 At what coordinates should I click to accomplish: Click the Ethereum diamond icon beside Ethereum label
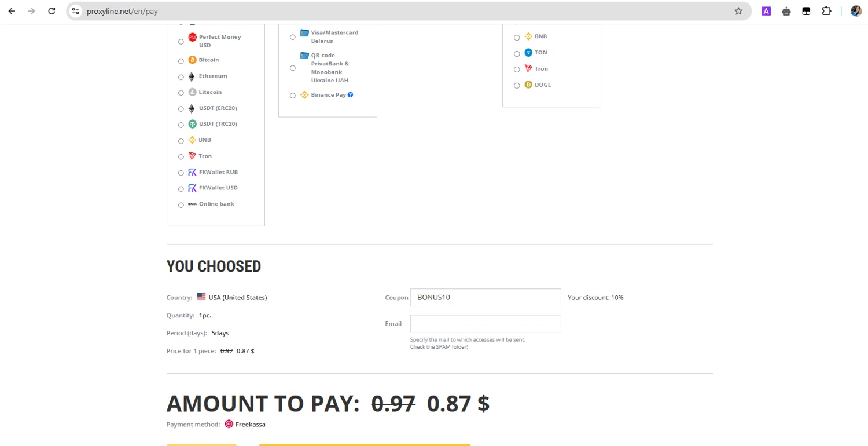click(192, 76)
